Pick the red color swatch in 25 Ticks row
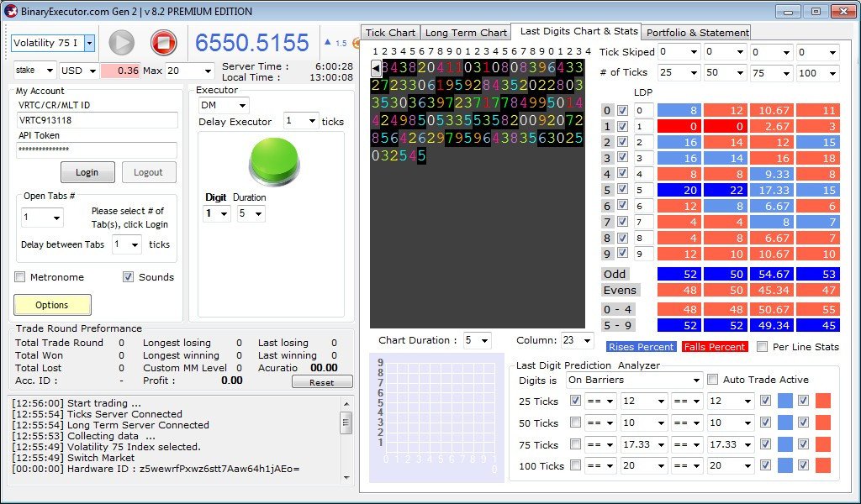861x504 pixels. [823, 401]
